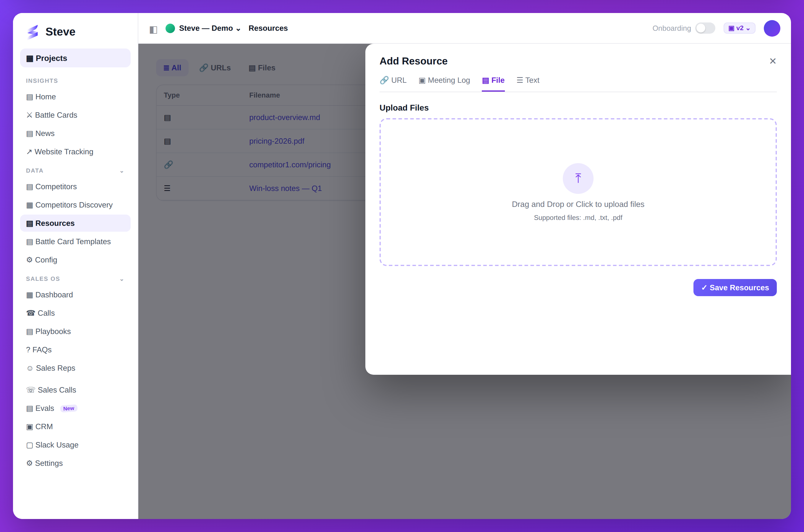
Task: Select Resources in the sidebar
Action: (75, 224)
